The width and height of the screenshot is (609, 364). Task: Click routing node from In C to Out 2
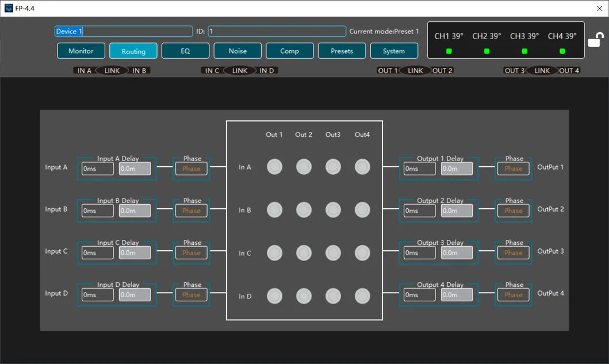pos(304,252)
